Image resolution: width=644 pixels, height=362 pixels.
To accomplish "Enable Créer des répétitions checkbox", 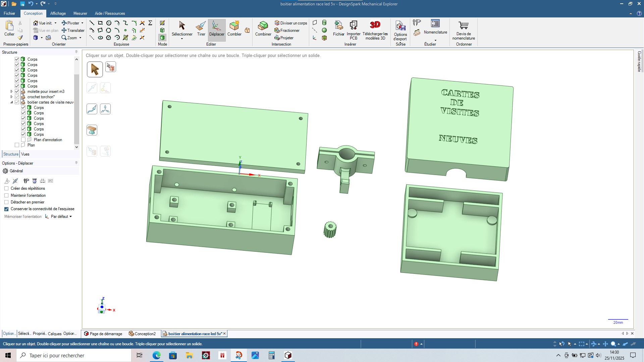I will (6, 188).
